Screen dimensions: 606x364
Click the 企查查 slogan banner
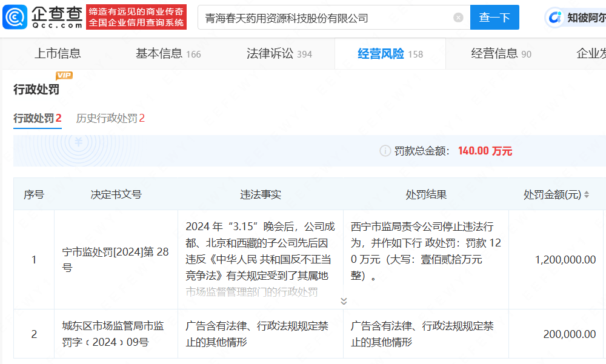click(136, 17)
